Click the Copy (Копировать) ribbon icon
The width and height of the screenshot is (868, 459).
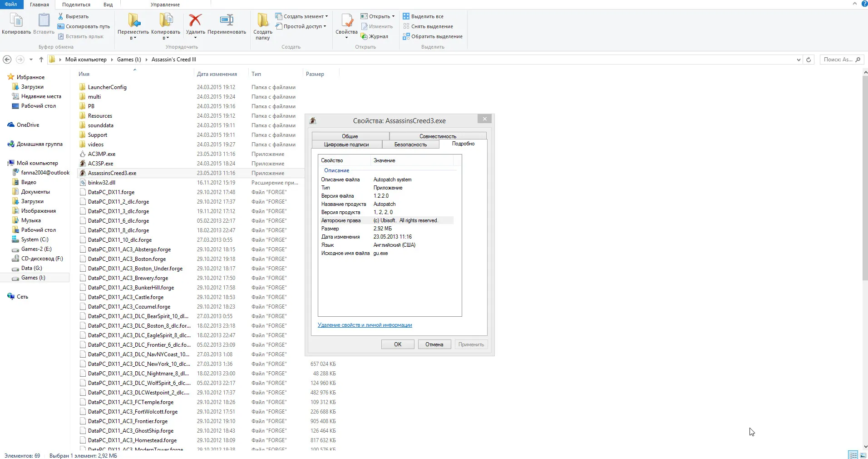pos(16,20)
